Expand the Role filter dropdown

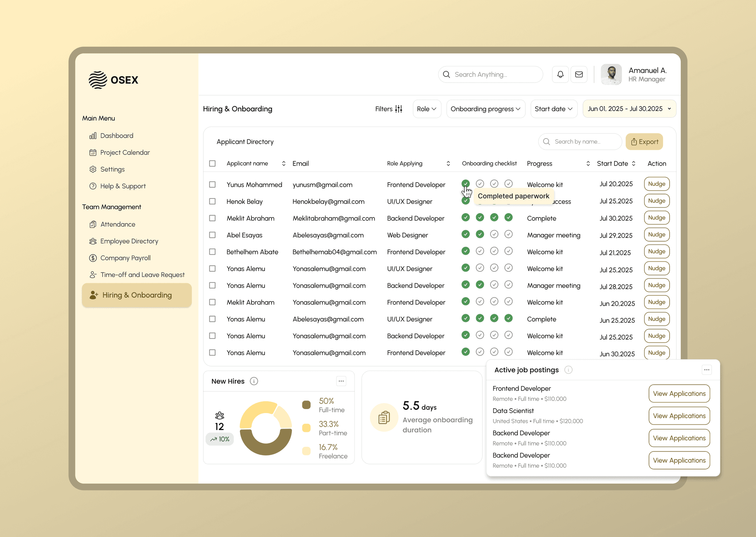click(x=427, y=109)
